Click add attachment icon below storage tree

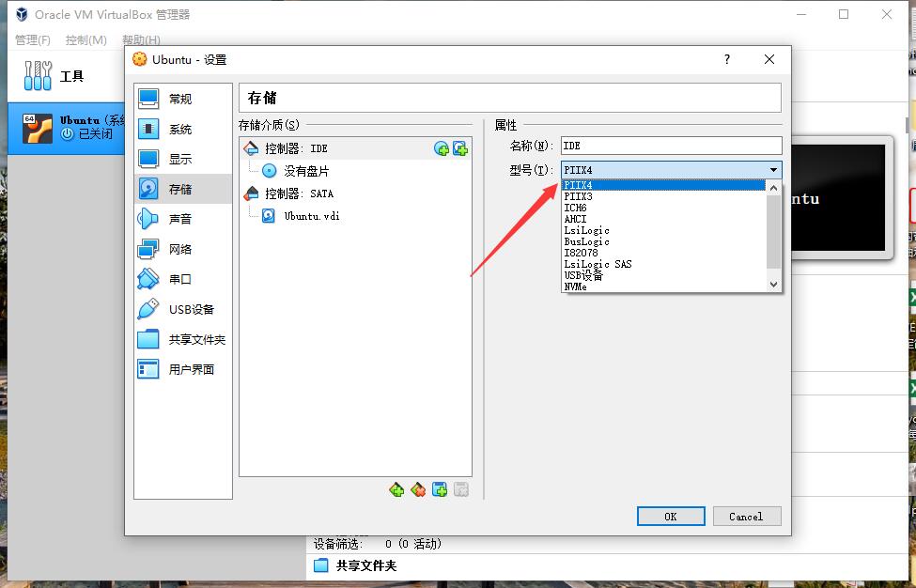440,490
